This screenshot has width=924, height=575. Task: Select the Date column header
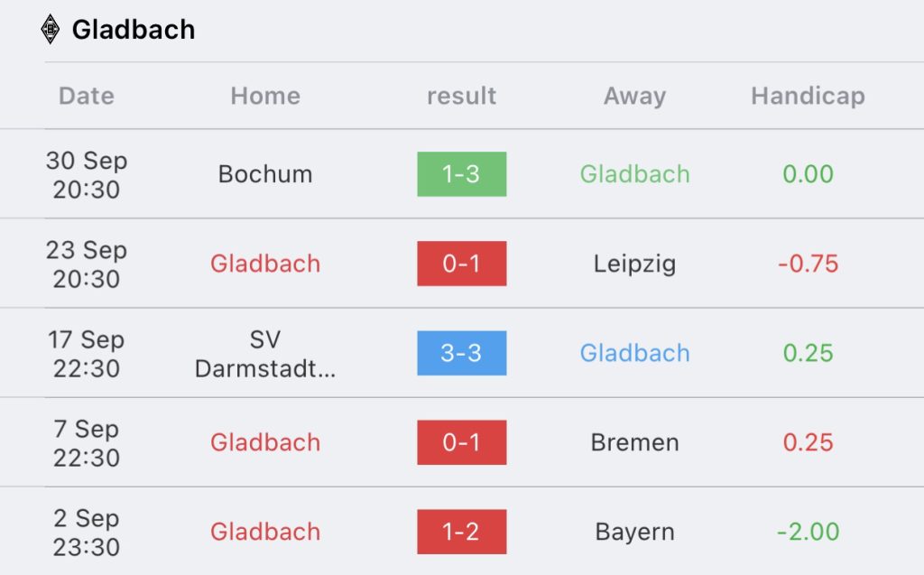(87, 96)
